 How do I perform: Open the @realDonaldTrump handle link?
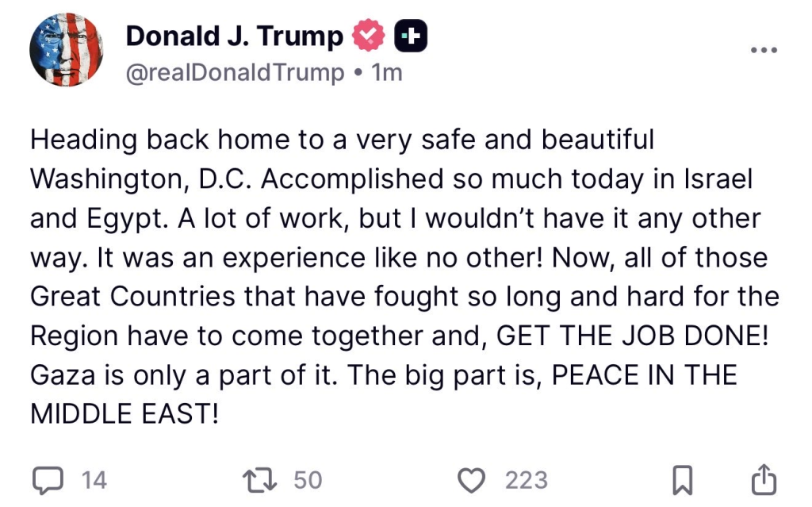click(x=236, y=73)
